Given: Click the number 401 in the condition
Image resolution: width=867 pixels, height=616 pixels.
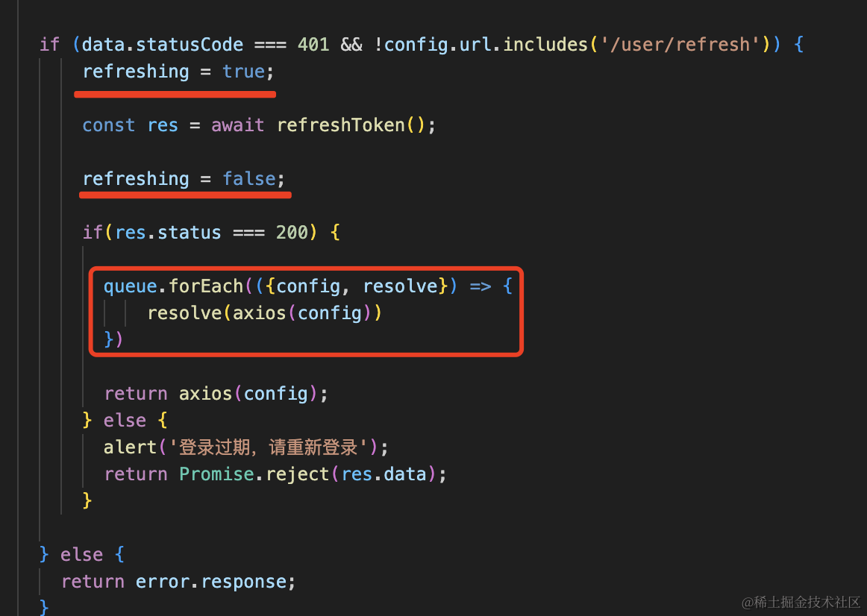Looking at the screenshot, I should (x=313, y=45).
